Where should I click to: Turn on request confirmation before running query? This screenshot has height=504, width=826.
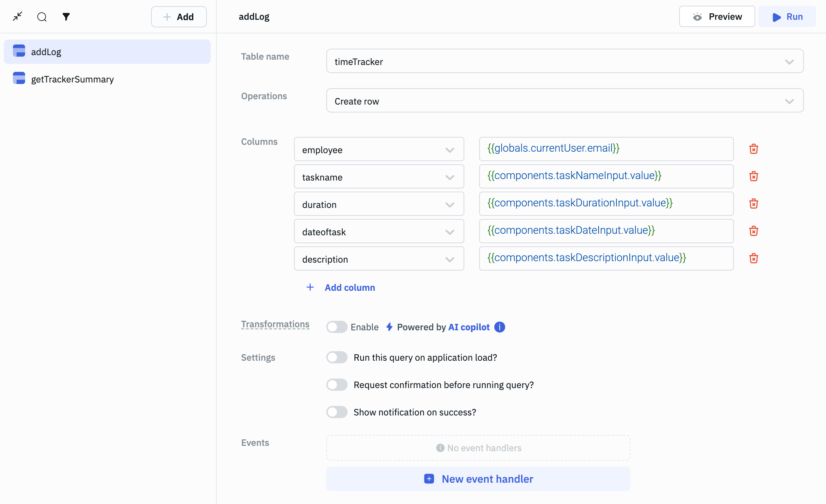[x=337, y=385]
